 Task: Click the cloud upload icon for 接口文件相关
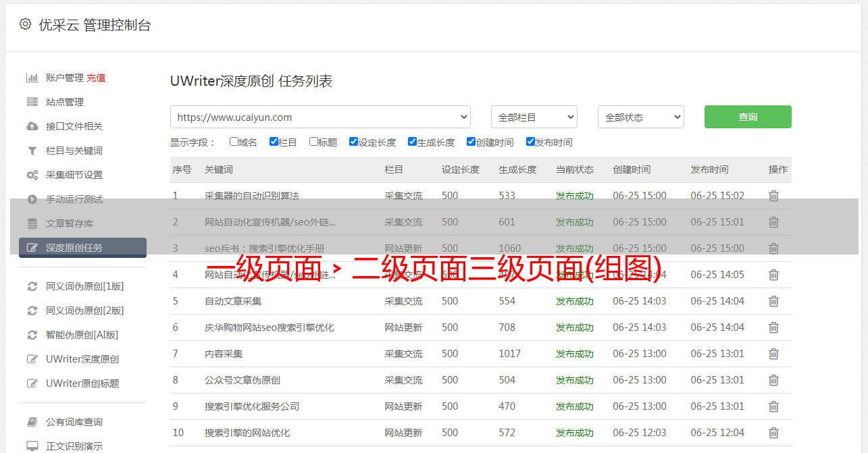[32, 126]
